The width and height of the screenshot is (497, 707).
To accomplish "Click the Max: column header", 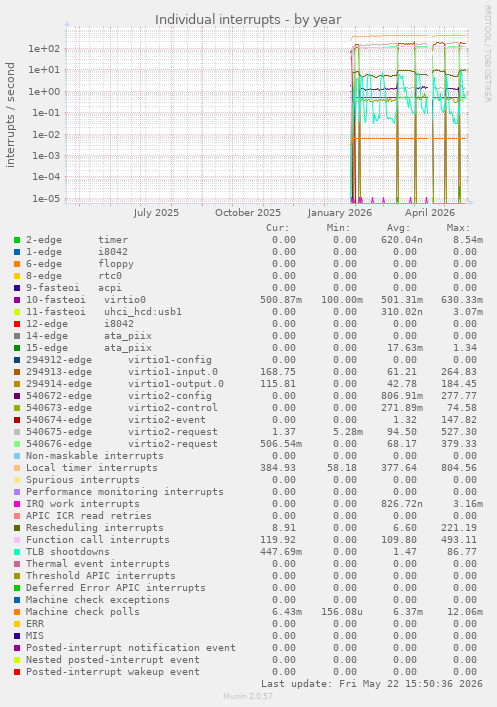I will [458, 228].
